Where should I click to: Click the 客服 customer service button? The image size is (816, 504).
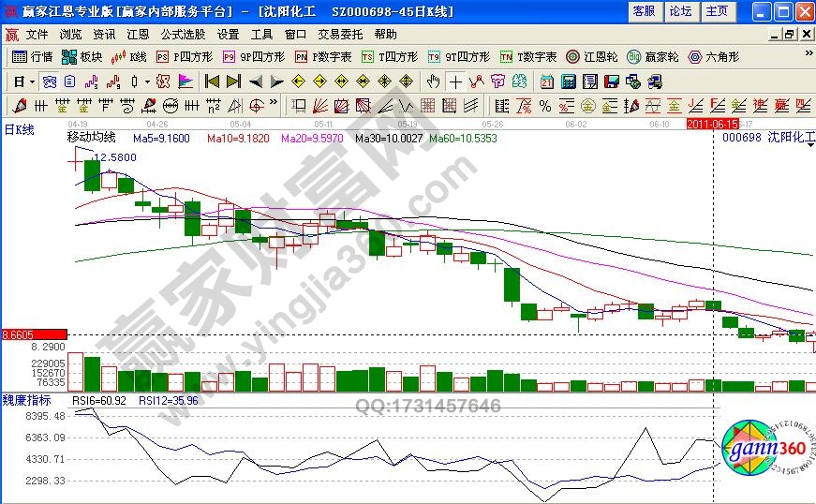pyautogui.click(x=644, y=11)
